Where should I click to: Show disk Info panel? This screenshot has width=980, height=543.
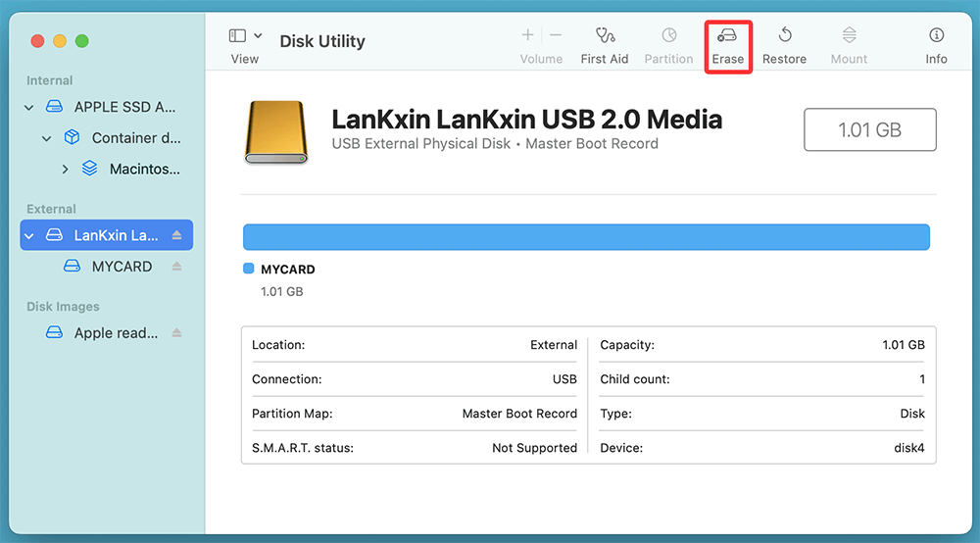click(936, 37)
